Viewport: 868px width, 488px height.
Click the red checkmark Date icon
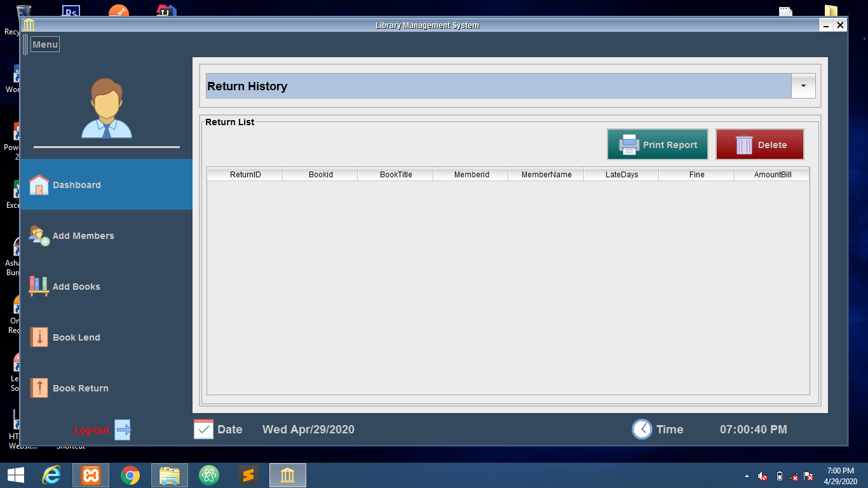[203, 430]
